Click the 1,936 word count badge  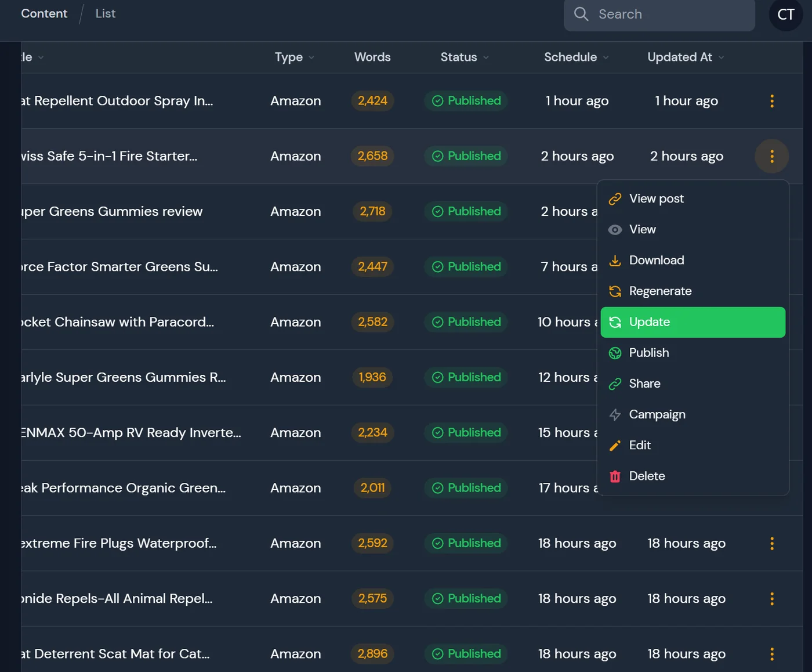point(372,377)
